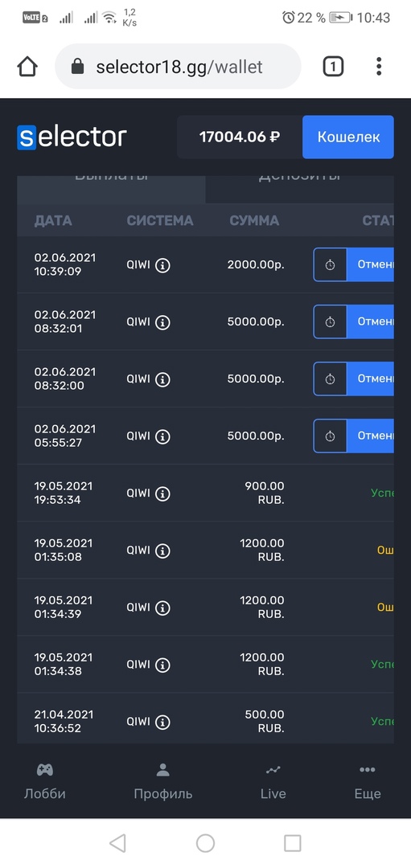Click timer icon on 08:32:01 withdrawal
Image resolution: width=411 pixels, height=868 pixels.
coord(330,321)
